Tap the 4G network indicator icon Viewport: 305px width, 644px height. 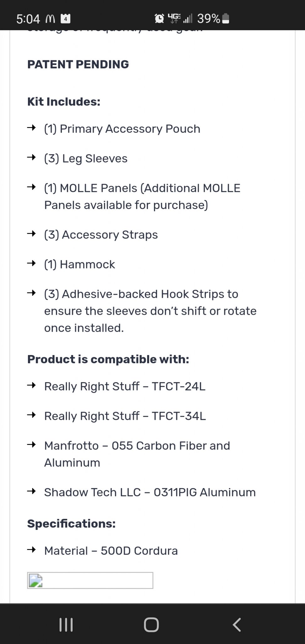pyautogui.click(x=174, y=19)
